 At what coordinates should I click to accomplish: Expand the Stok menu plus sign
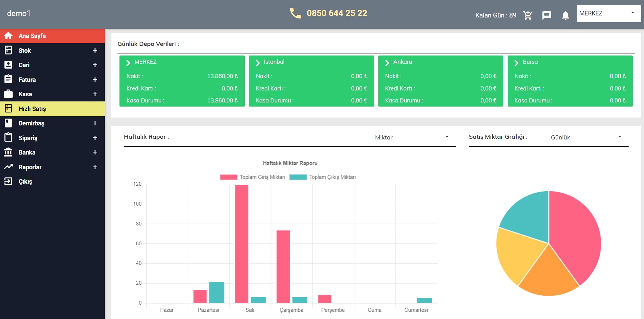(x=95, y=50)
